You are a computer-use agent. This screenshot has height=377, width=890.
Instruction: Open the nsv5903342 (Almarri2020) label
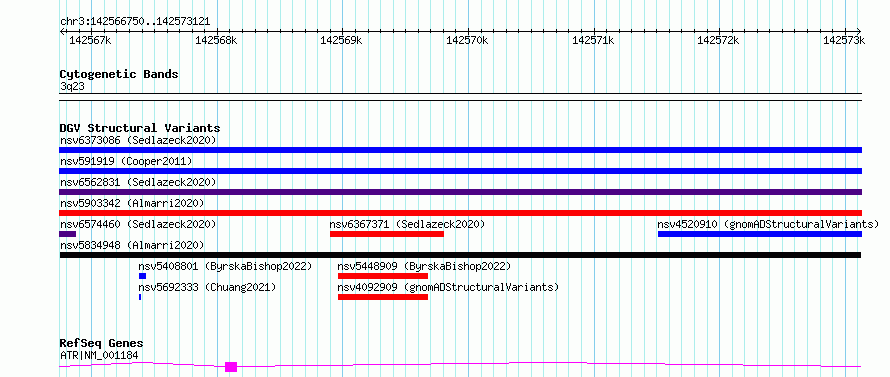point(132,203)
